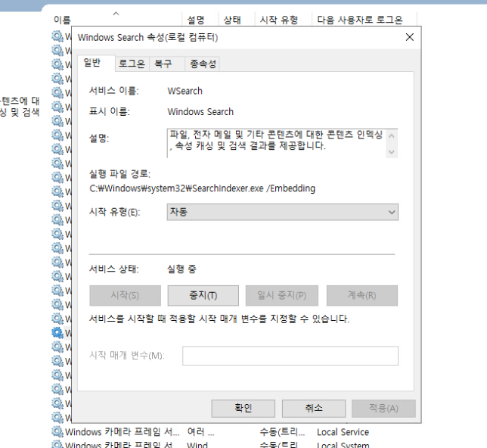
Task: Click the 시작 매개 변수 input field
Action: click(x=290, y=356)
